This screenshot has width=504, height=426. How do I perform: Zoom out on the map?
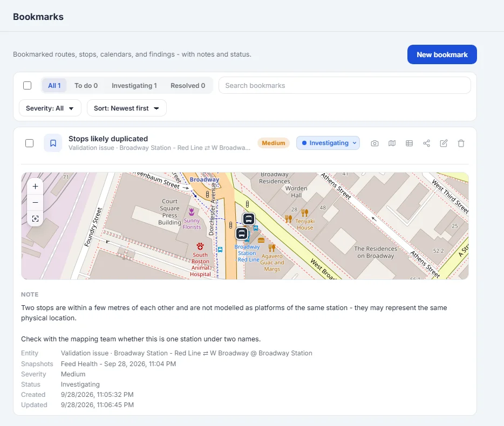(x=36, y=202)
